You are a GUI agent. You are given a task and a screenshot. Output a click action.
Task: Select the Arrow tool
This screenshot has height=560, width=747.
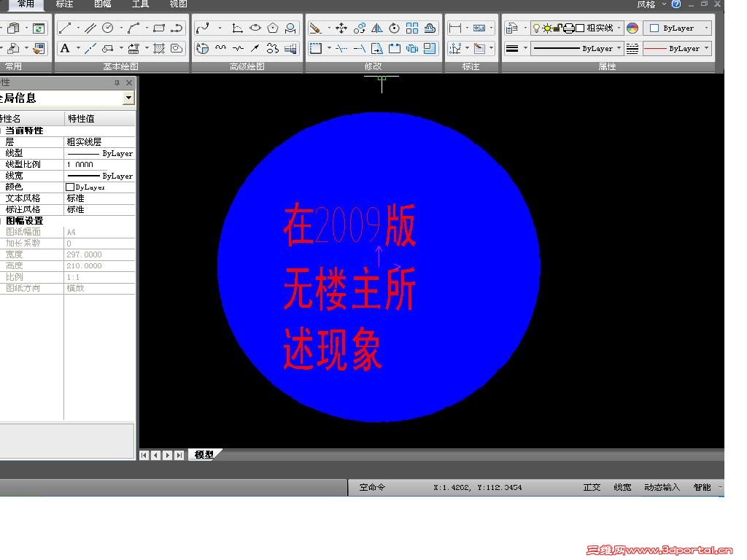pos(255,48)
